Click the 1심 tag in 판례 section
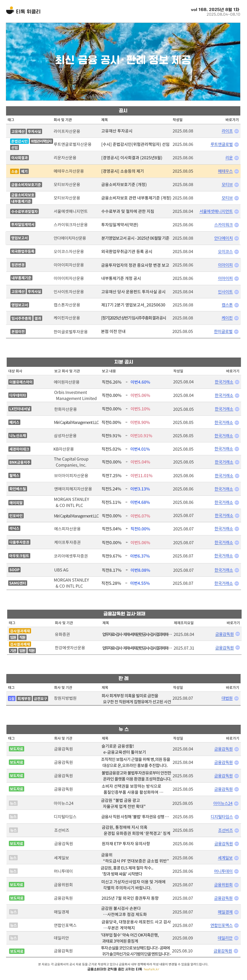The image size is (247, 980). coord(12,698)
